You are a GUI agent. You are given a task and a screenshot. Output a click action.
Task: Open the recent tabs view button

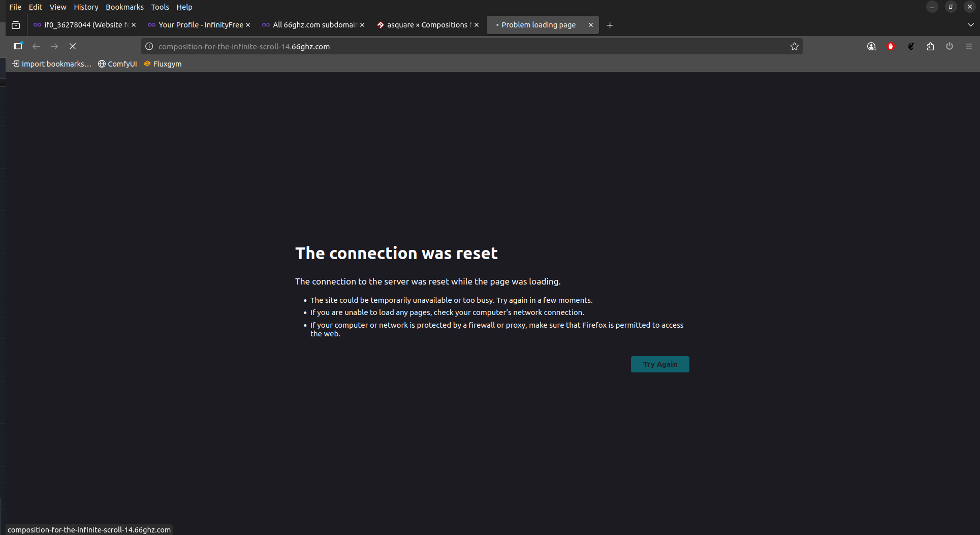click(x=16, y=25)
